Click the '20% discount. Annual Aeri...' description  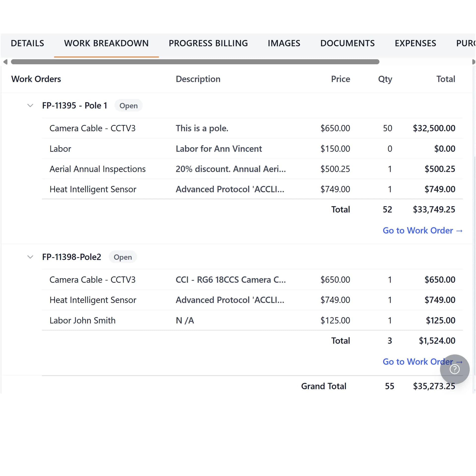click(231, 169)
